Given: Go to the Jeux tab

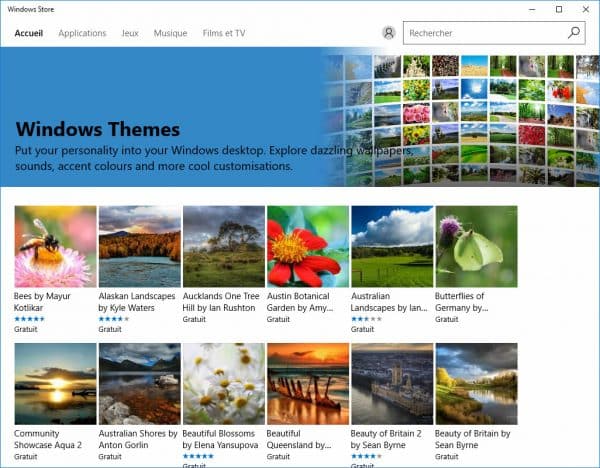Looking at the screenshot, I should tap(130, 33).
